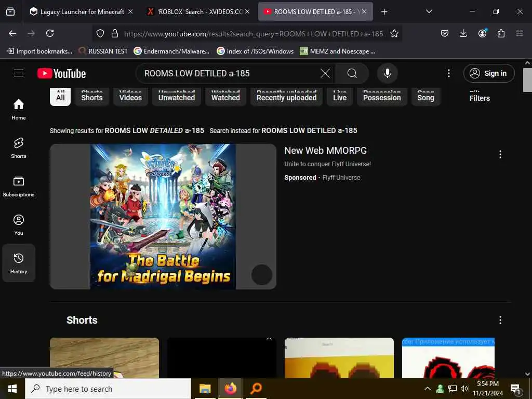Open a new browser tab
Screen dimensions: 532x399
click(x=384, y=12)
